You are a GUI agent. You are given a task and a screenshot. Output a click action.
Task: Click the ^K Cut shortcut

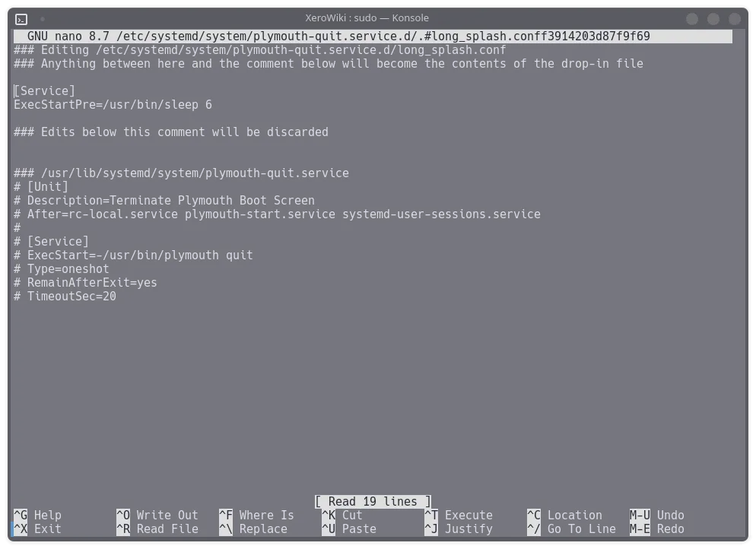click(342, 515)
